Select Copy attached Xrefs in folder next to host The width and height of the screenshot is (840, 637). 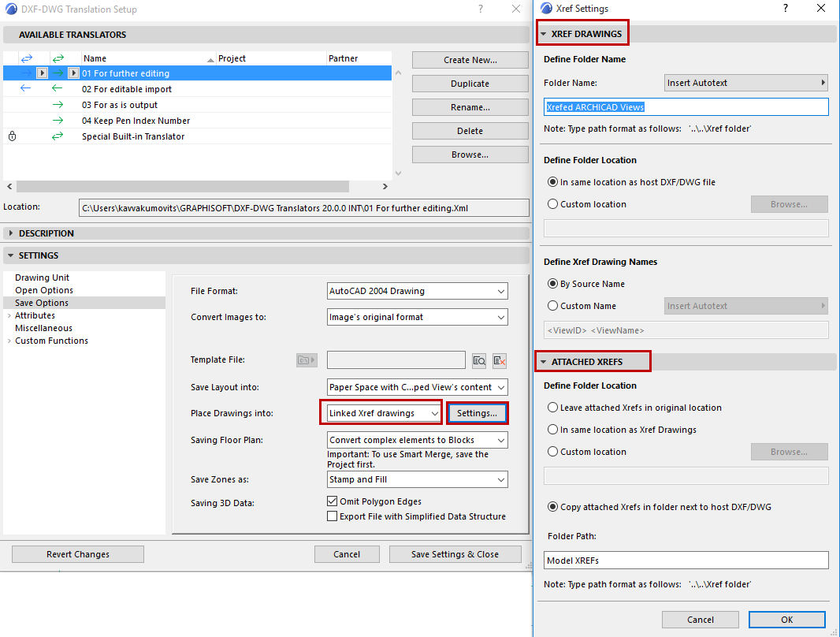tap(552, 507)
